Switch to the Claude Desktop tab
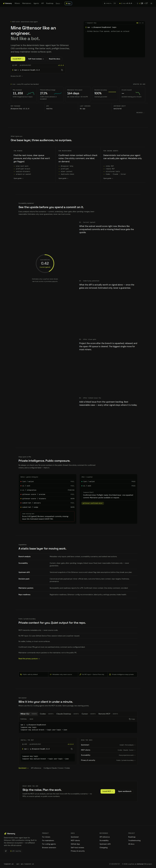The image size is (156, 868). click(x=67, y=714)
